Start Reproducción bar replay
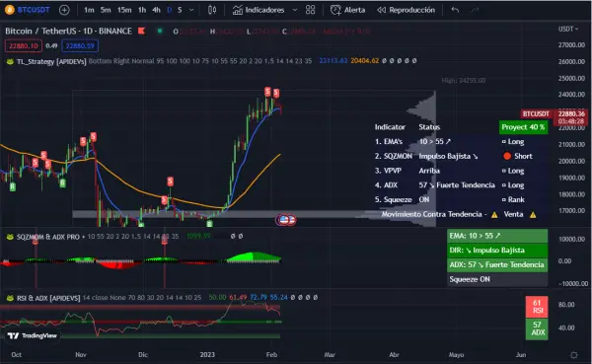 point(407,10)
